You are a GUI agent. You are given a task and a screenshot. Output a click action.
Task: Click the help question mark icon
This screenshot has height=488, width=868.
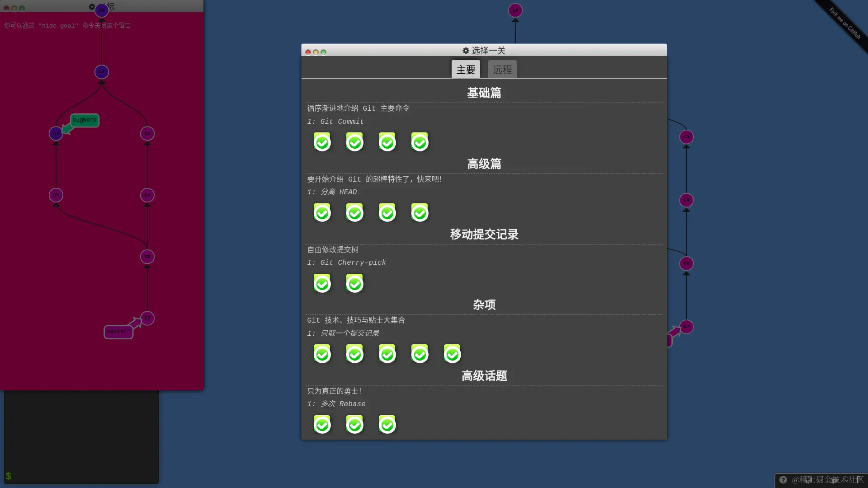coord(783,480)
